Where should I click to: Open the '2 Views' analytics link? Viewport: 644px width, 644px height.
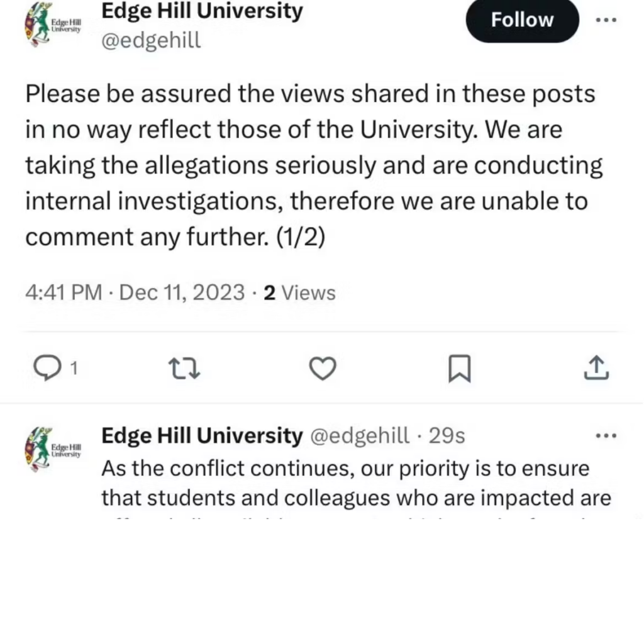click(x=299, y=292)
